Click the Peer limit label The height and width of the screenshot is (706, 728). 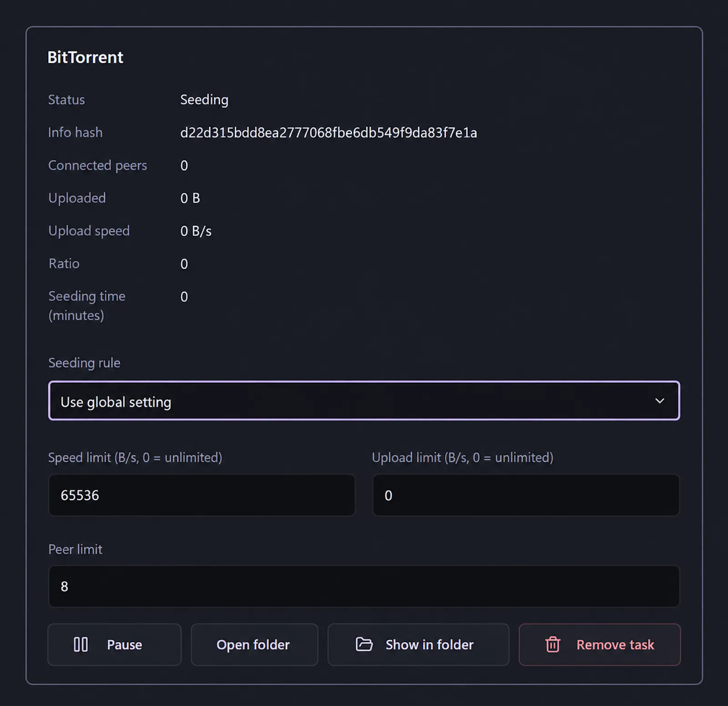(x=76, y=549)
